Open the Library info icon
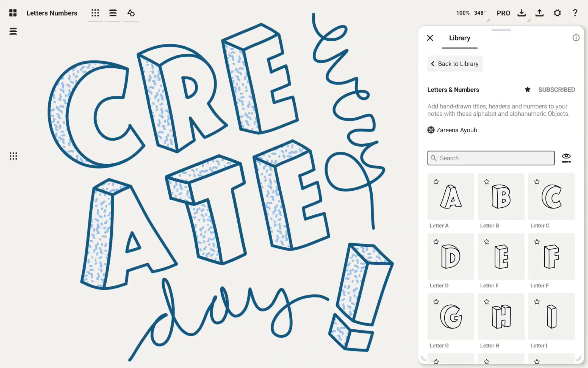The width and height of the screenshot is (588, 368). pyautogui.click(x=576, y=38)
